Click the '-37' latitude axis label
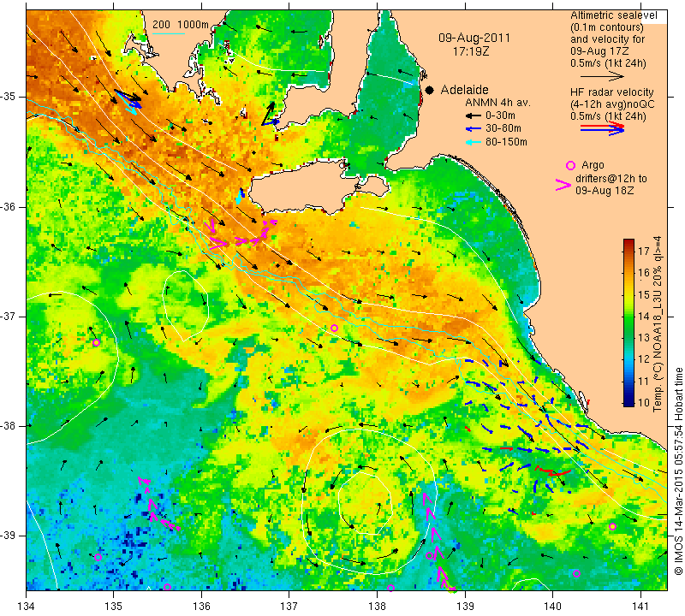The image size is (685, 616). pyautogui.click(x=8, y=316)
